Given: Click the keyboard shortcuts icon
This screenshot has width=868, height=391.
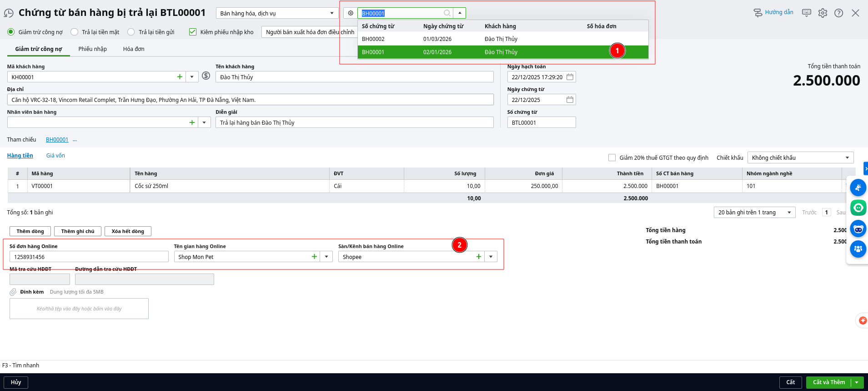Looking at the screenshot, I should click(806, 13).
